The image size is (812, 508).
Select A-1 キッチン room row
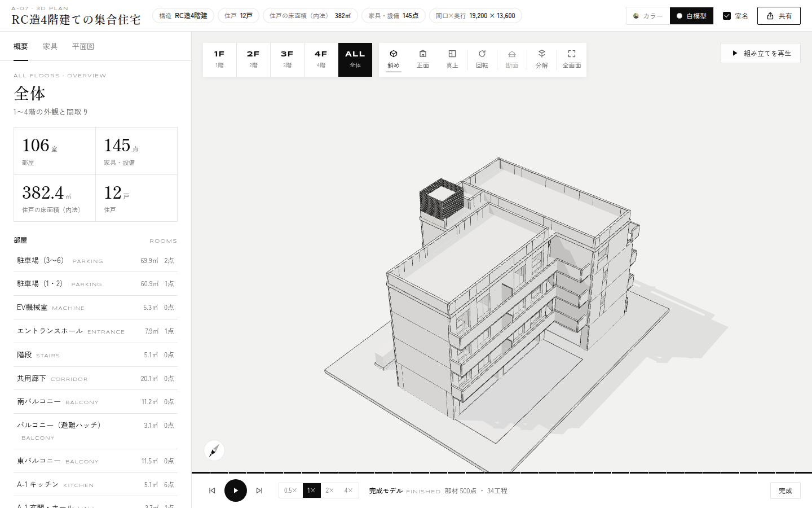coord(95,485)
